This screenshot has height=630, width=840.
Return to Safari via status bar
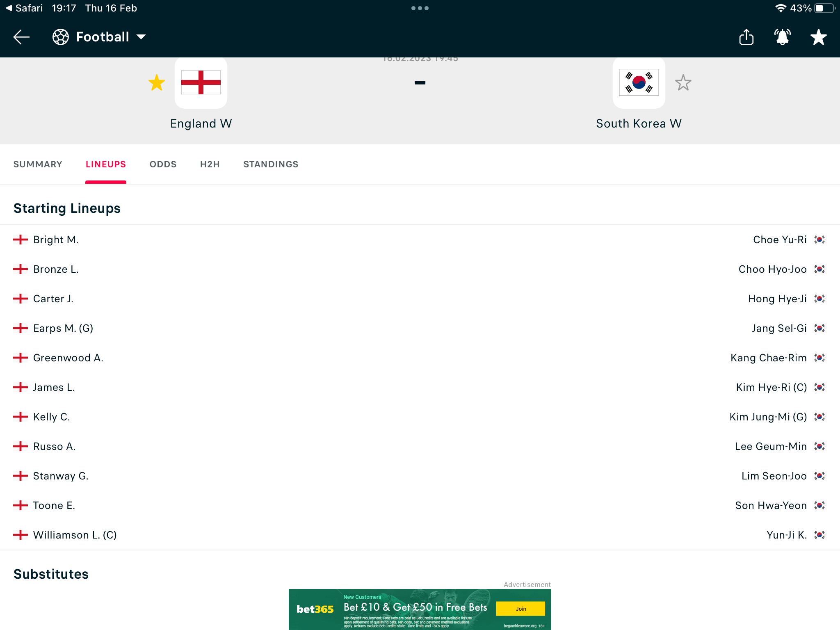24,8
